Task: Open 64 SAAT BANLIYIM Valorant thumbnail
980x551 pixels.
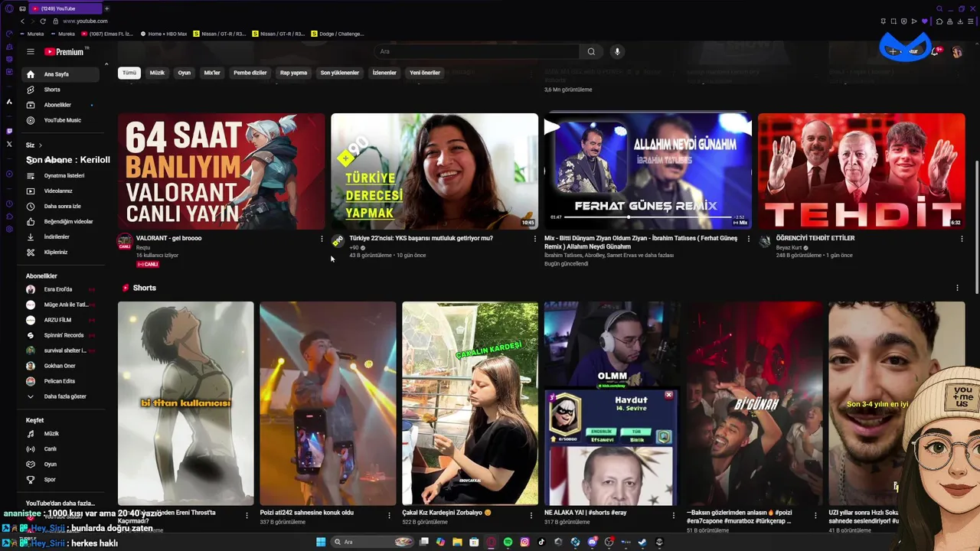Action: (x=221, y=171)
